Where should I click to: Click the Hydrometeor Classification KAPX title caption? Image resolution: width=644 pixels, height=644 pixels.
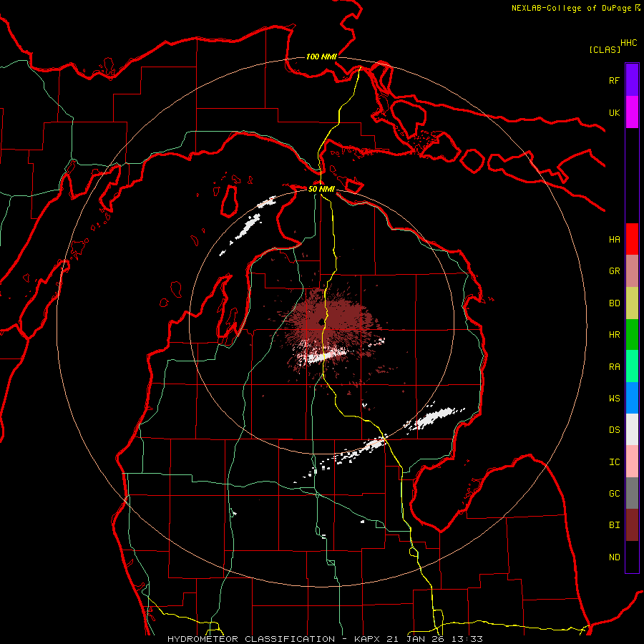point(325,639)
